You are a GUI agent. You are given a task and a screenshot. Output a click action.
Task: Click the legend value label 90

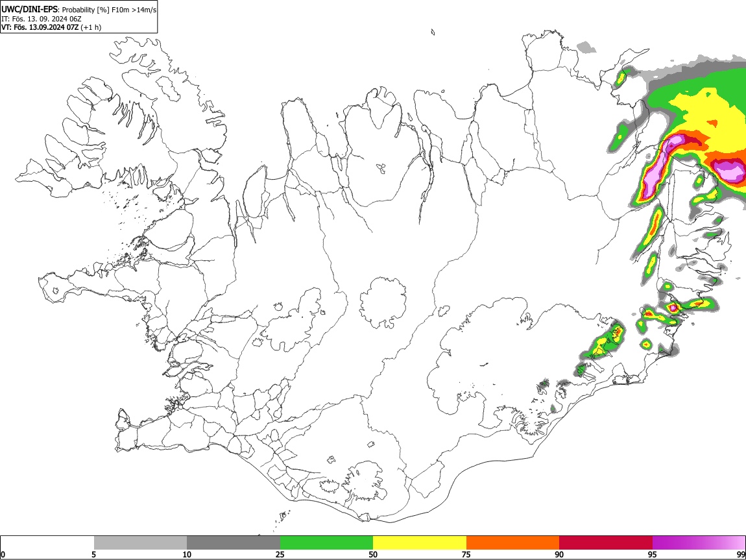click(559, 555)
